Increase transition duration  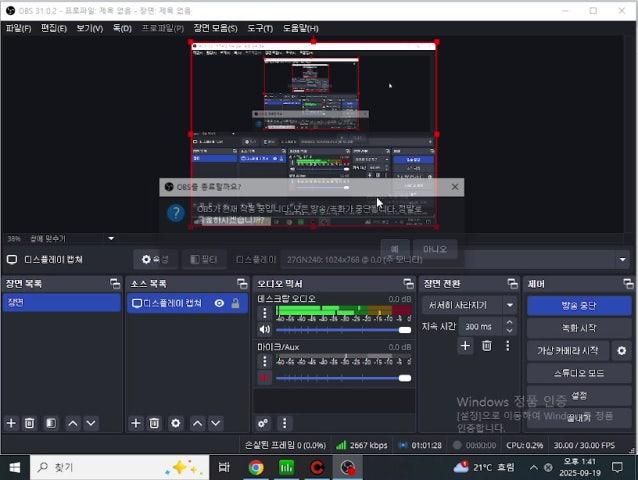coord(509,322)
